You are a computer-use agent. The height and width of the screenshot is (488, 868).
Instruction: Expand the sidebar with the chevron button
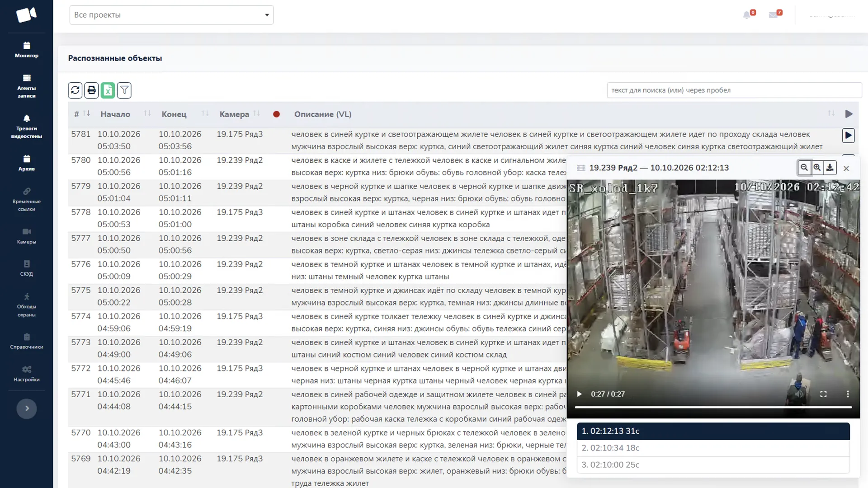tap(27, 408)
